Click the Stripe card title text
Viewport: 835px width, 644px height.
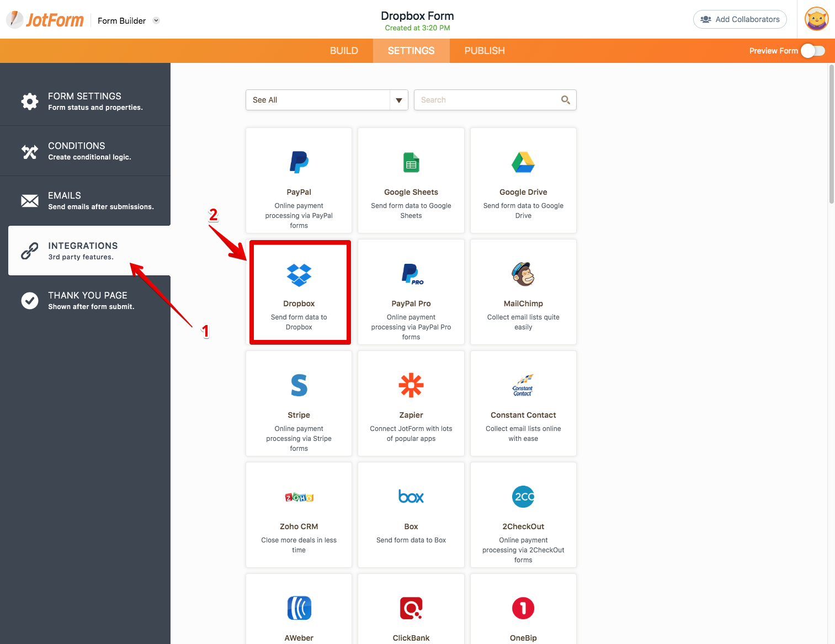click(x=299, y=415)
